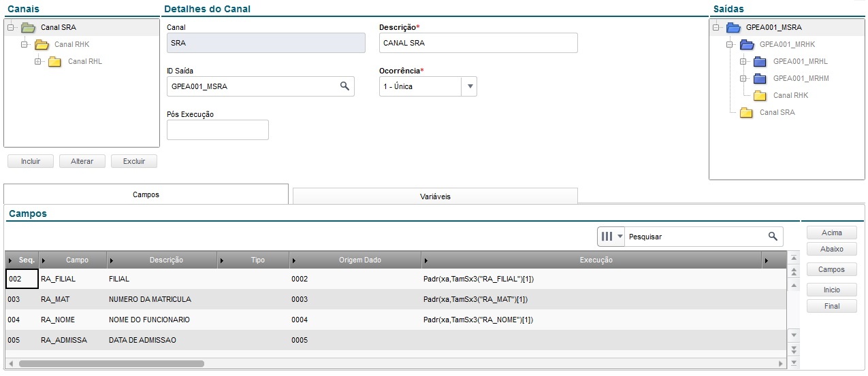The height and width of the screenshot is (376, 868).
Task: Click the GPEA001_MRHK folder icon in Saídas
Action: 746,45
